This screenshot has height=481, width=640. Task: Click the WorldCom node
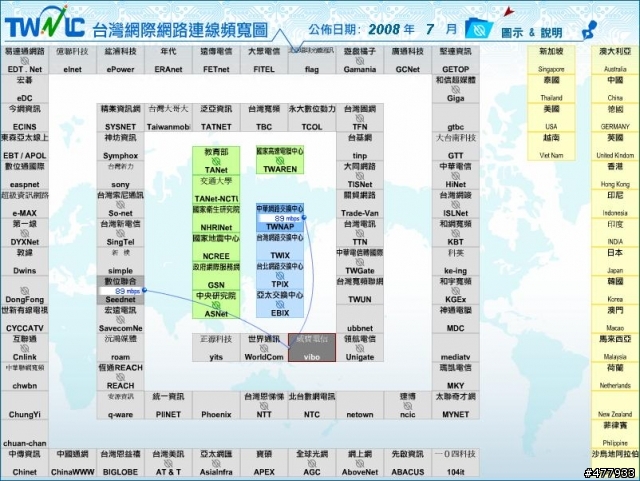point(264,347)
